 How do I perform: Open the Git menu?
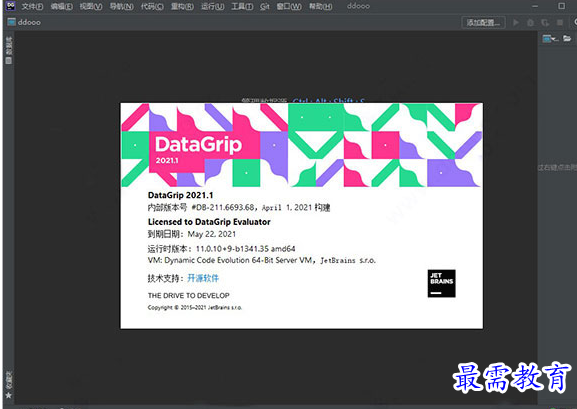pyautogui.click(x=265, y=7)
